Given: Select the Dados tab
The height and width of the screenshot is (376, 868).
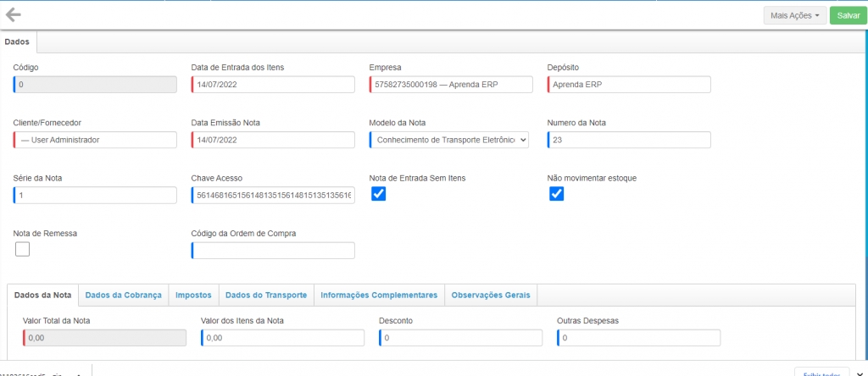Looking at the screenshot, I should pos(17,41).
